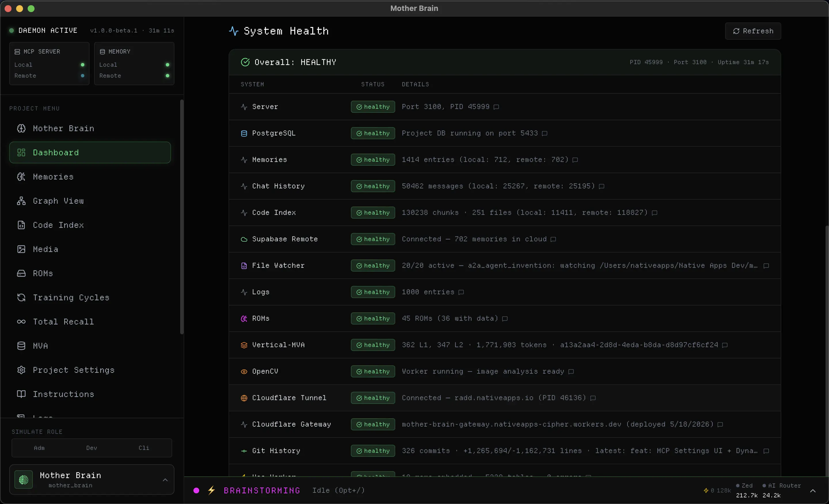This screenshot has height=504, width=829.
Task: Click the sidebar project menu scrollbar
Action: point(182,217)
